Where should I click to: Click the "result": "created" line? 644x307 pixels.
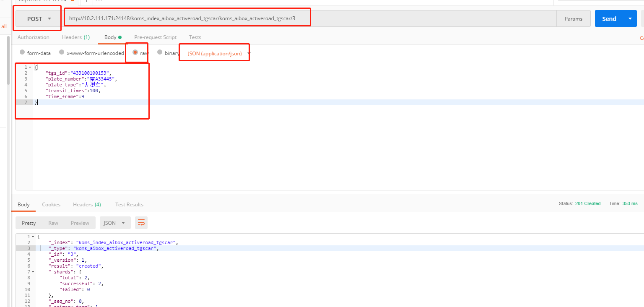tap(76, 266)
